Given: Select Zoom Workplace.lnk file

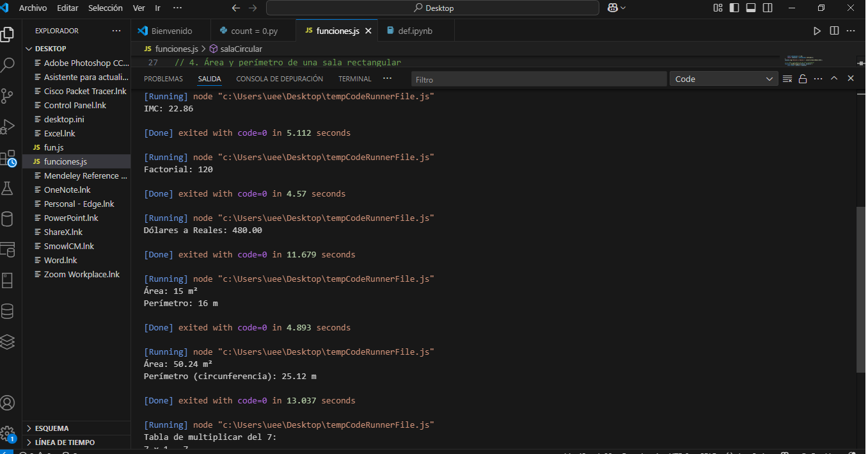Looking at the screenshot, I should coord(76,274).
